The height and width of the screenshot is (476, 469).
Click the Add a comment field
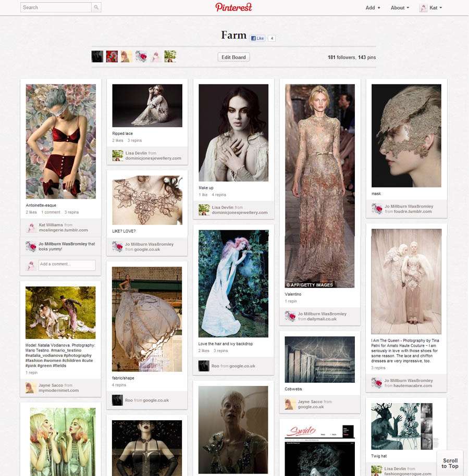click(x=66, y=265)
